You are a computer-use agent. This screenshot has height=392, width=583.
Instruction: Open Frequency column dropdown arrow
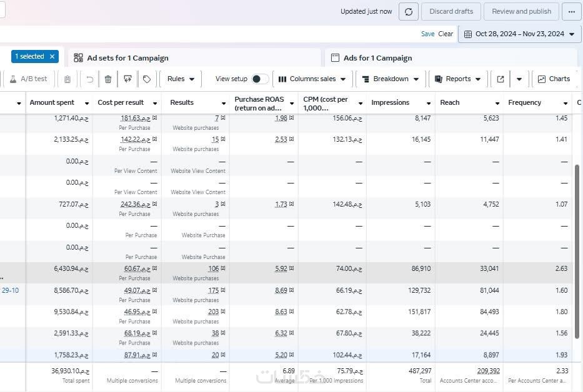tap(566, 103)
